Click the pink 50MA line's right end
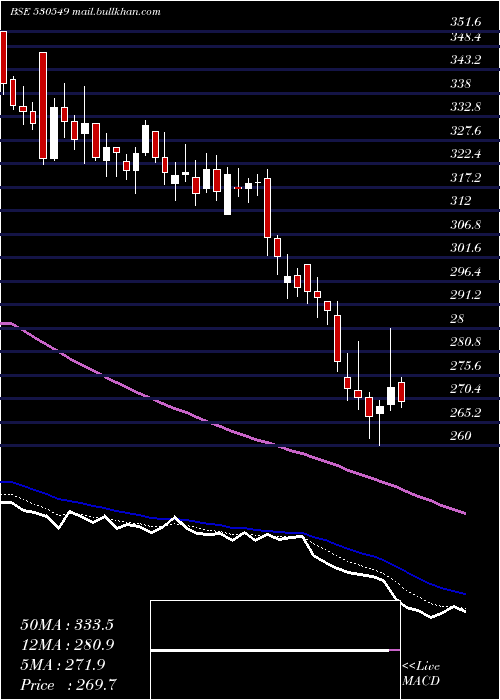Image resolution: width=500 pixels, height=700 pixels. [464, 513]
